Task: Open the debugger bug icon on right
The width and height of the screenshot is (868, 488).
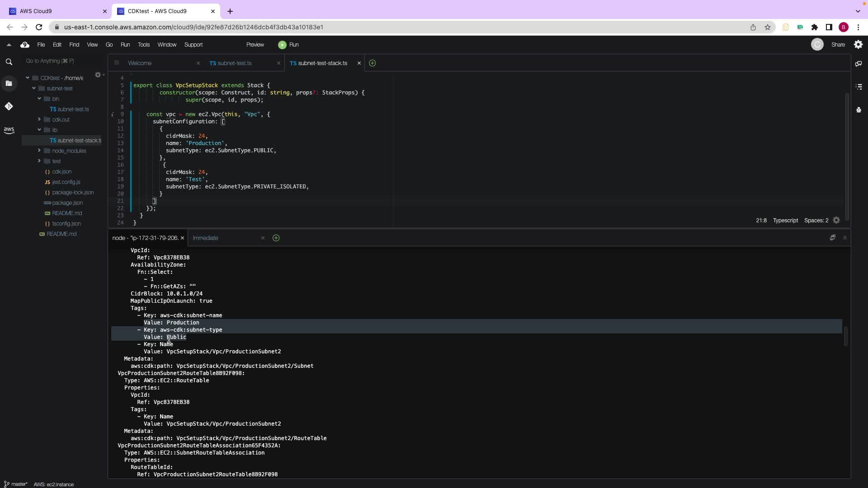Action: [859, 110]
